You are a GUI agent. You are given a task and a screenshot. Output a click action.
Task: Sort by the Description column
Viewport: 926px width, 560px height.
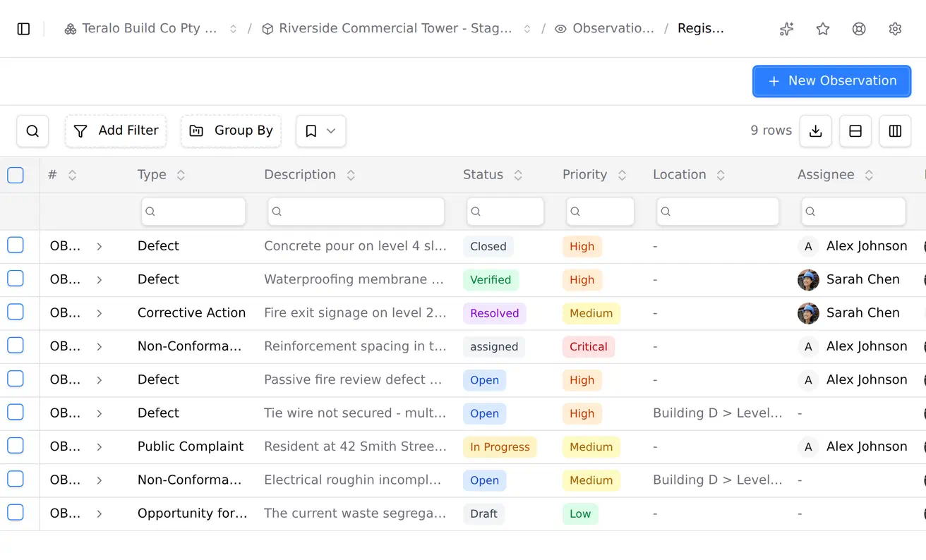point(351,175)
